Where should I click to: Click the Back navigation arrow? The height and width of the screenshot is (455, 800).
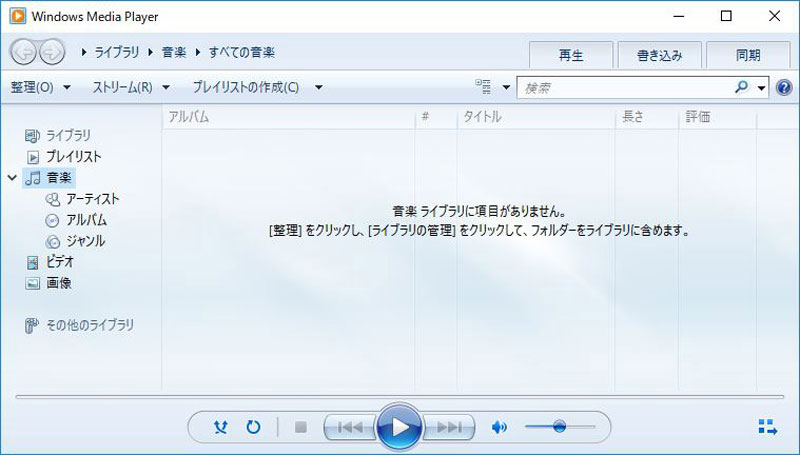[x=23, y=52]
